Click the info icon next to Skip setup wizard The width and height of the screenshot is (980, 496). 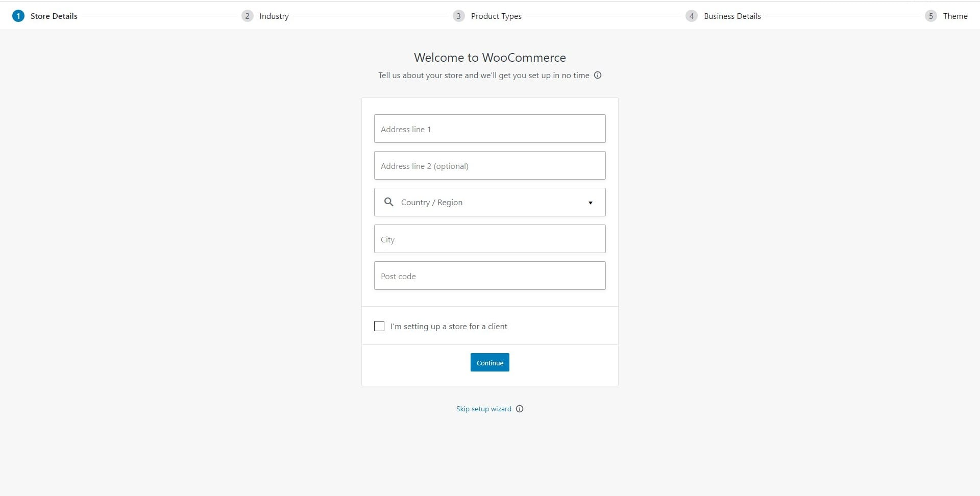point(519,409)
